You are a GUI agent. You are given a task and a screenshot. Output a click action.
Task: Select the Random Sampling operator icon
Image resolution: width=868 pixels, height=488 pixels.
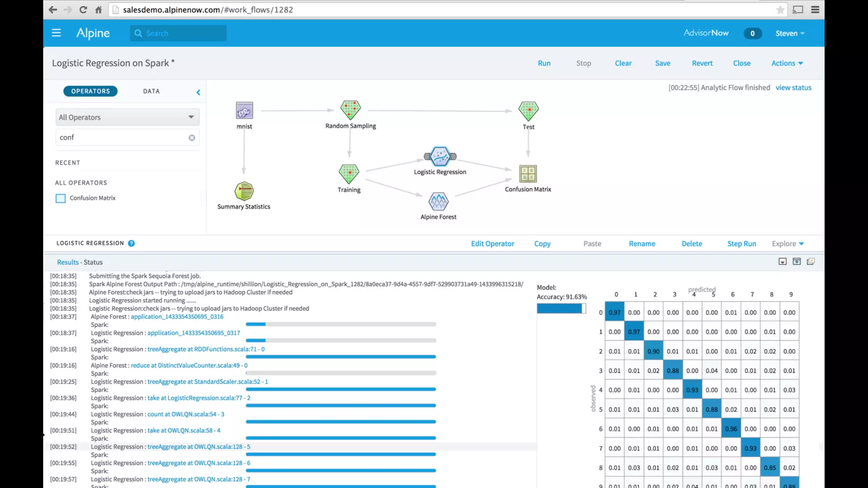351,110
